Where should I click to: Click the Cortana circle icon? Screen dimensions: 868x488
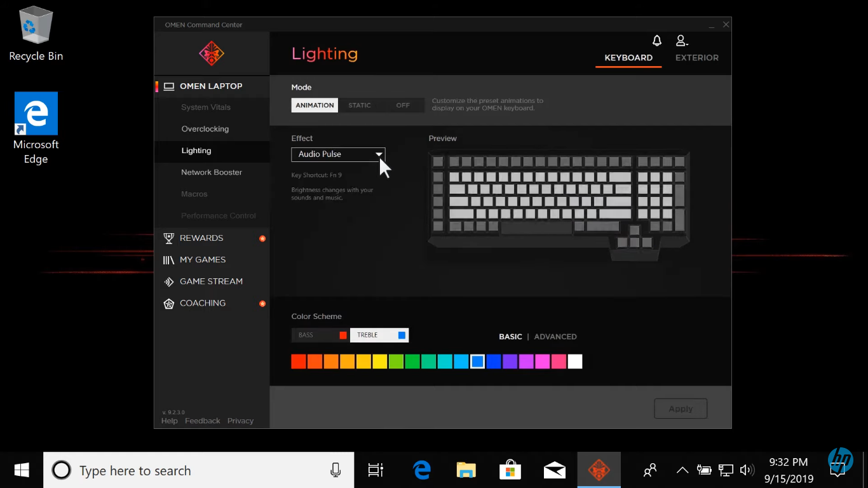click(x=61, y=470)
